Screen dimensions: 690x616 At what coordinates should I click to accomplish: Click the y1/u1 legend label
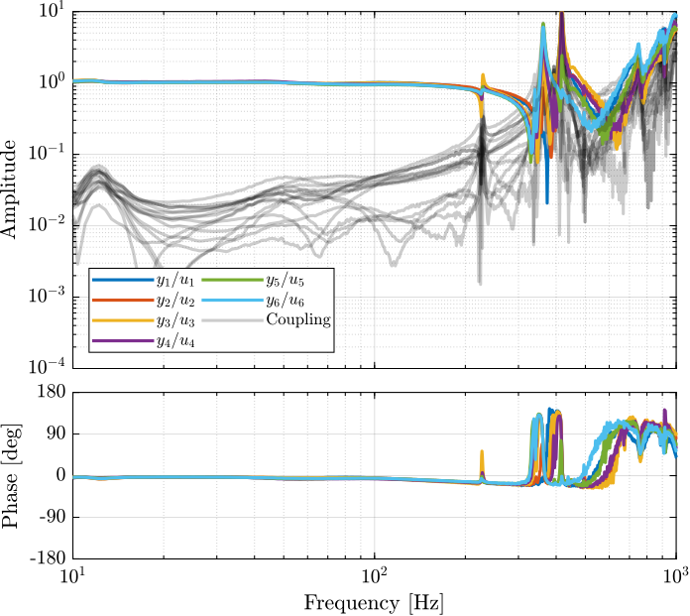pyautogui.click(x=175, y=281)
